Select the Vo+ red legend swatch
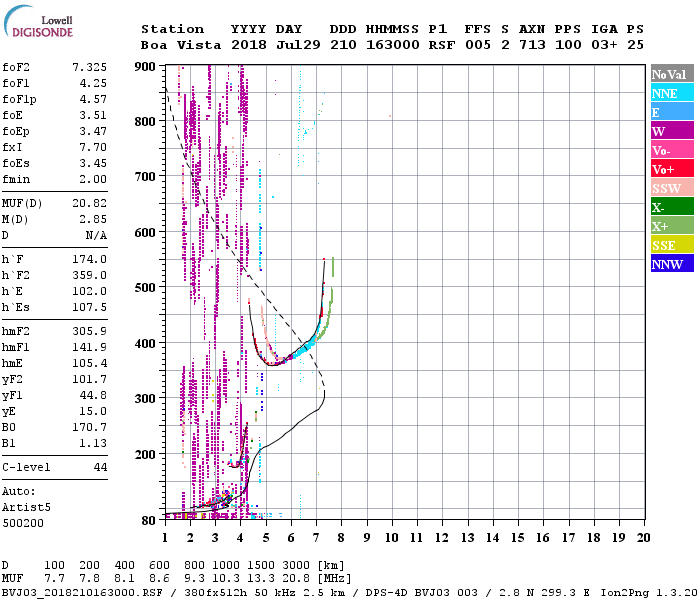Screen dimensions: 700x600 [672, 169]
